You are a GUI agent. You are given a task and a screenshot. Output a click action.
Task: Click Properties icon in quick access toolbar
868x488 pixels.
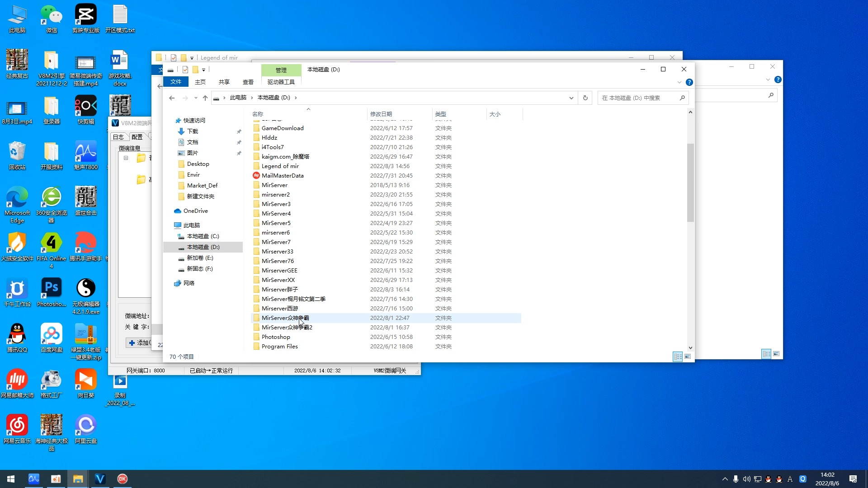185,70
